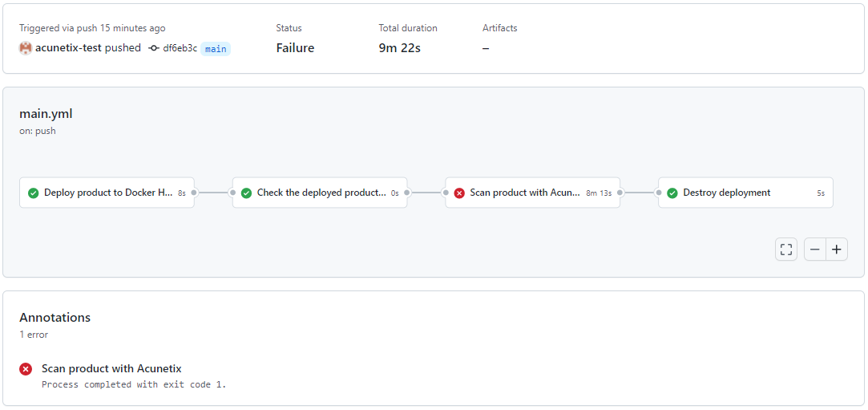The height and width of the screenshot is (410, 868).
Task: Click the acunetix-test user avatar
Action: click(x=26, y=48)
